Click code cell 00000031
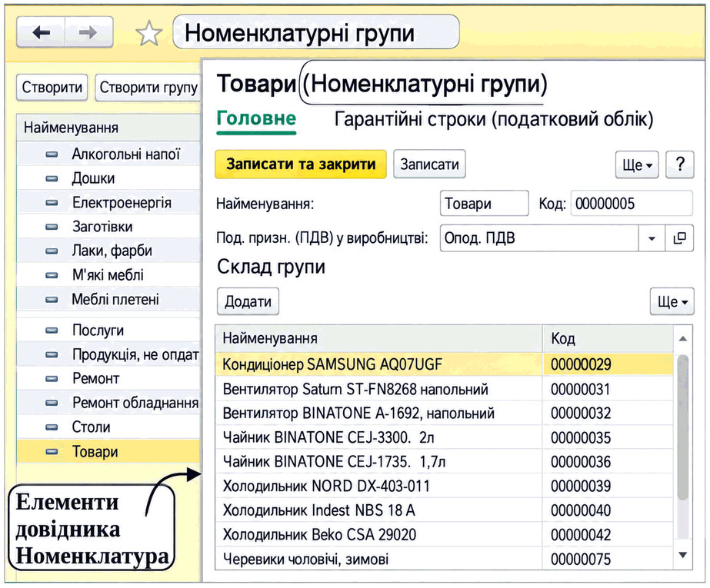The image size is (710, 588). point(608,389)
